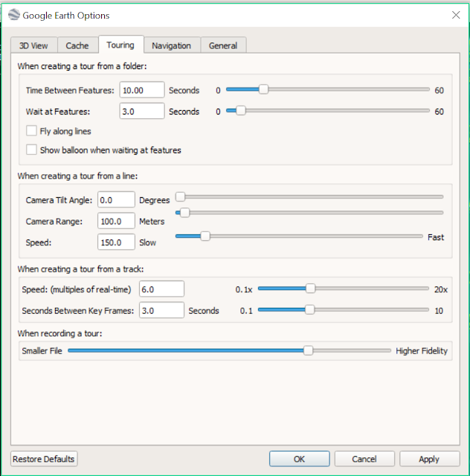Enable the Fly along lines checkbox

pos(31,131)
